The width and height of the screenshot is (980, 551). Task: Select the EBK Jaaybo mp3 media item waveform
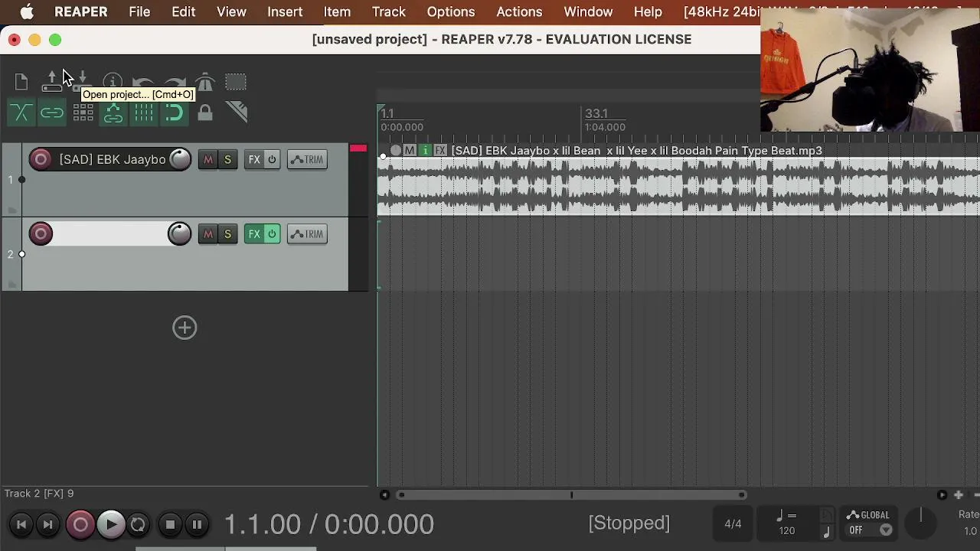coord(679,186)
